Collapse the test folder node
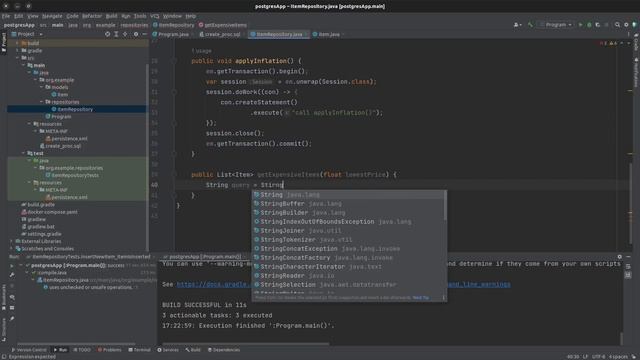 point(23,153)
